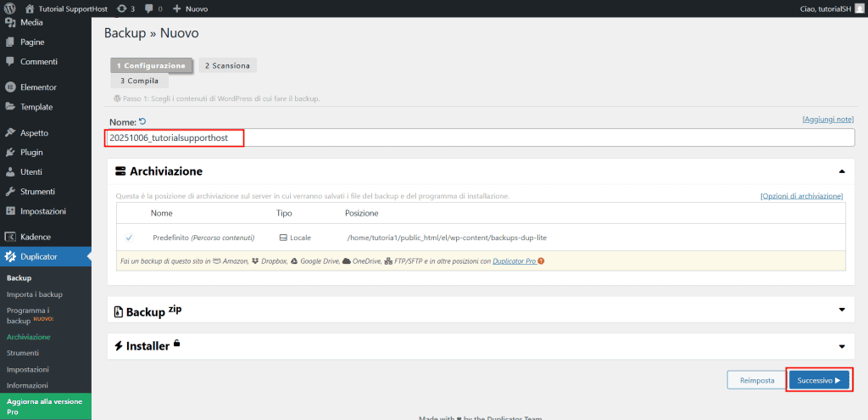This screenshot has height=420, width=868.
Task: Select the 2 Scansiona step tab
Action: (227, 65)
